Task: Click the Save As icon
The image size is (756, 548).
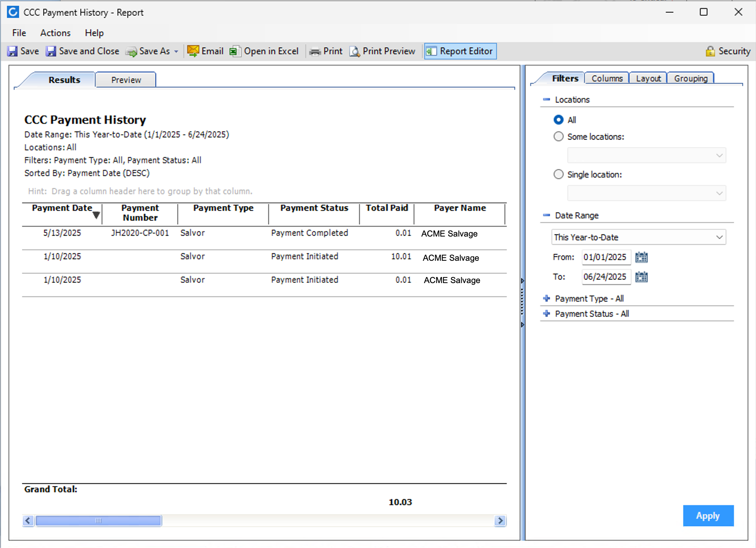Action: [131, 51]
